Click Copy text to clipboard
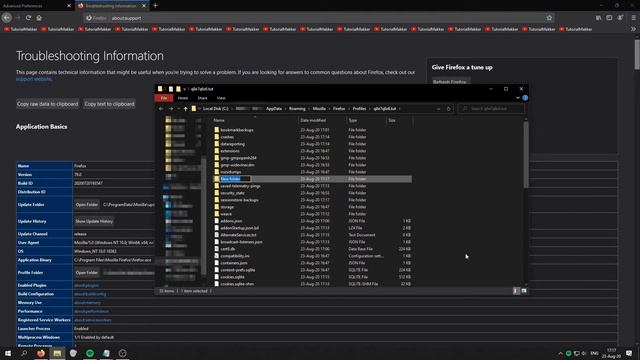The width and height of the screenshot is (640, 360). pyautogui.click(x=109, y=104)
